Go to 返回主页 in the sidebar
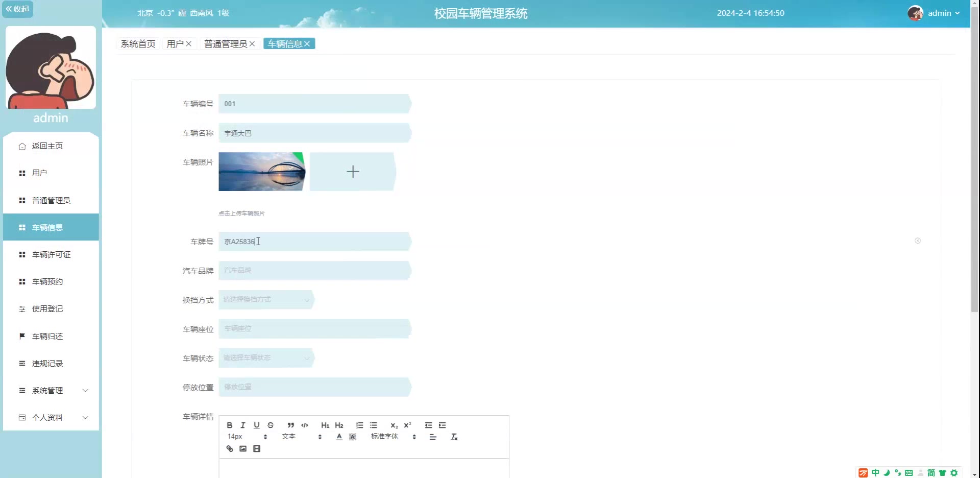 click(51, 146)
